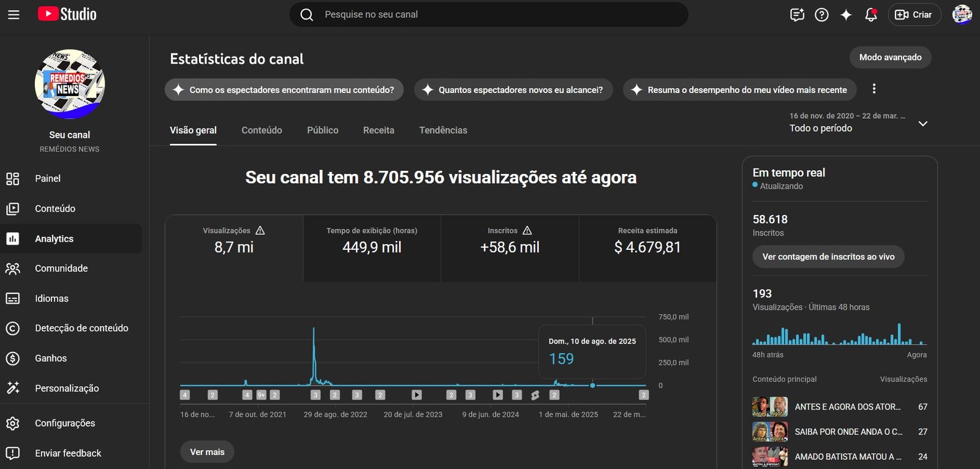The image size is (980, 469).
Task: Click the Modo avançado button
Action: click(890, 58)
